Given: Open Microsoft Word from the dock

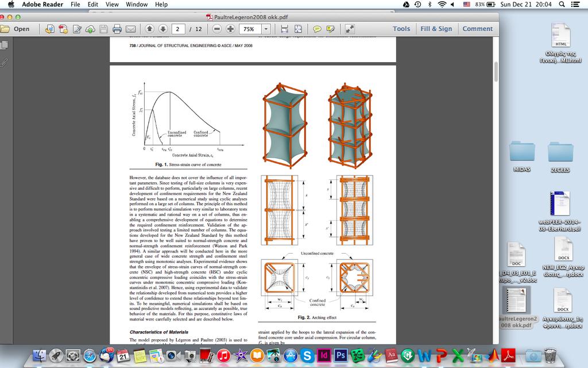Looking at the screenshot, I should (424, 355).
